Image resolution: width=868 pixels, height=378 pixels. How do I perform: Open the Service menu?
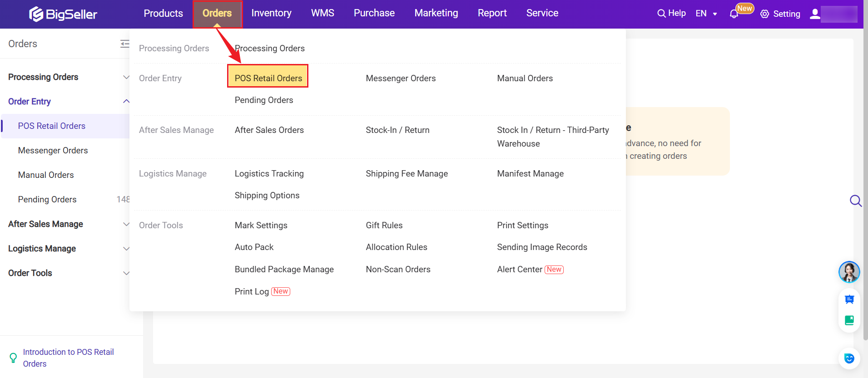click(x=542, y=13)
